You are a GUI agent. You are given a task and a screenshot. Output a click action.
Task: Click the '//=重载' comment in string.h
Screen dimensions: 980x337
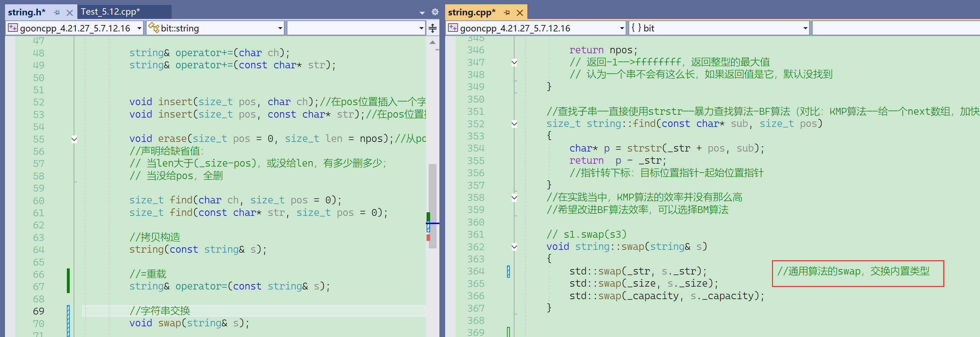[x=148, y=274]
